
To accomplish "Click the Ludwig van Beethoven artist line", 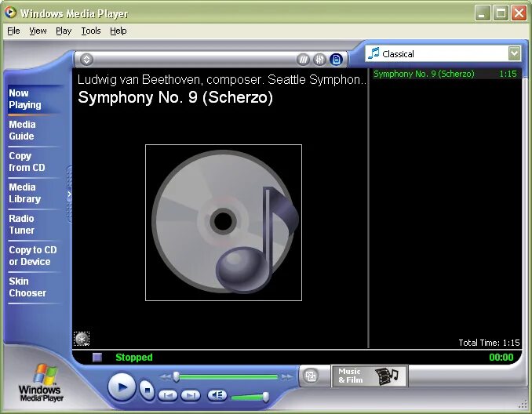I will pos(222,80).
